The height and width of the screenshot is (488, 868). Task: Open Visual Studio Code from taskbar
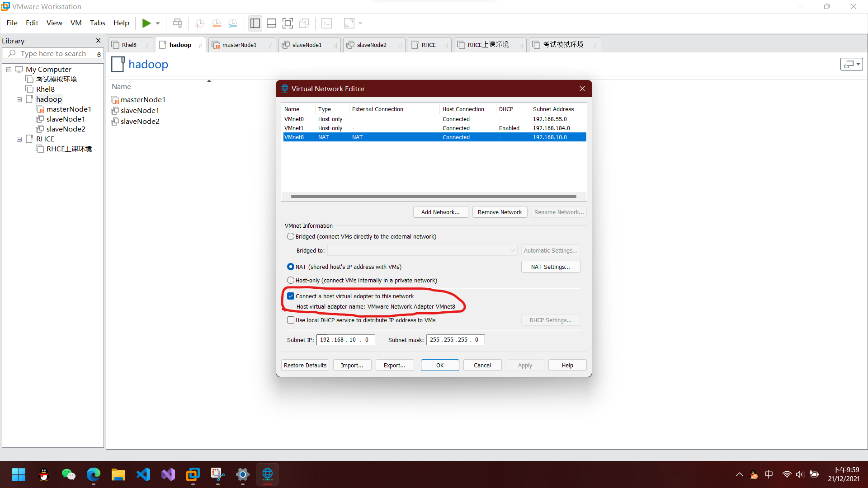[x=143, y=475]
